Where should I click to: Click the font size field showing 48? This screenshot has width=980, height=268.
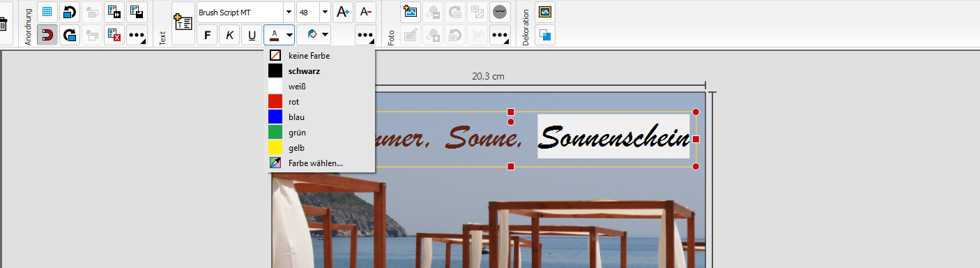[x=308, y=12]
